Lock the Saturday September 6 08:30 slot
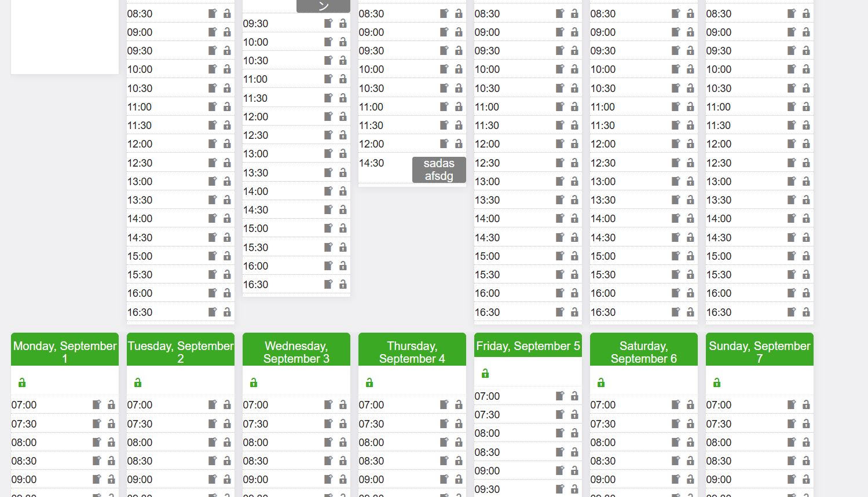The image size is (868, 497). click(690, 461)
